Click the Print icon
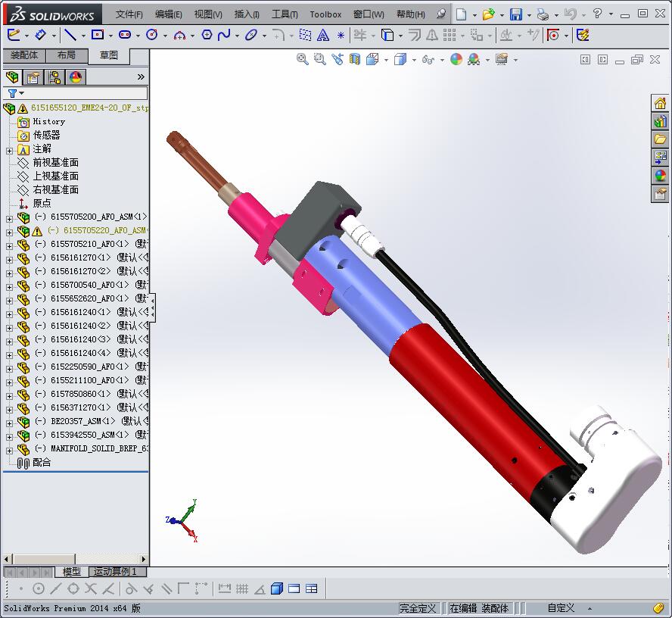Image resolution: width=672 pixels, height=618 pixels. coord(543,14)
